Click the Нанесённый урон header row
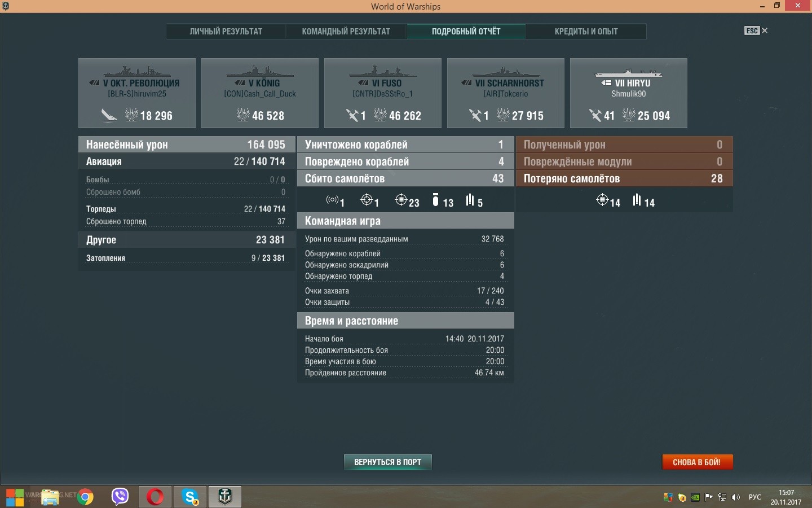The height and width of the screenshot is (508, 812). (187, 144)
